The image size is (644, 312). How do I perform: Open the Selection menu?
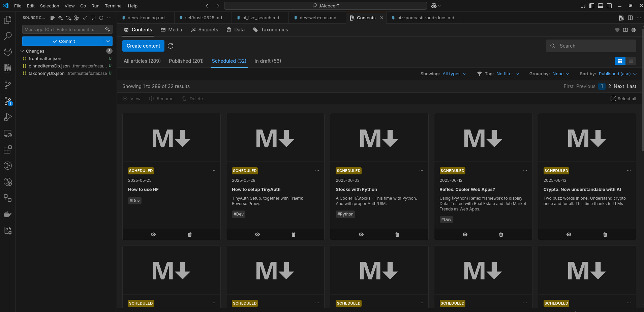[x=50, y=6]
